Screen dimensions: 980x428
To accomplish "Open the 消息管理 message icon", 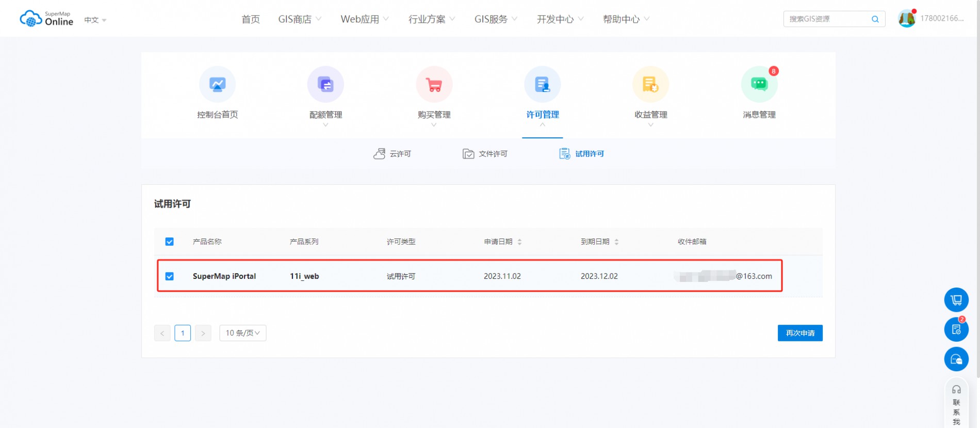I will pyautogui.click(x=759, y=84).
